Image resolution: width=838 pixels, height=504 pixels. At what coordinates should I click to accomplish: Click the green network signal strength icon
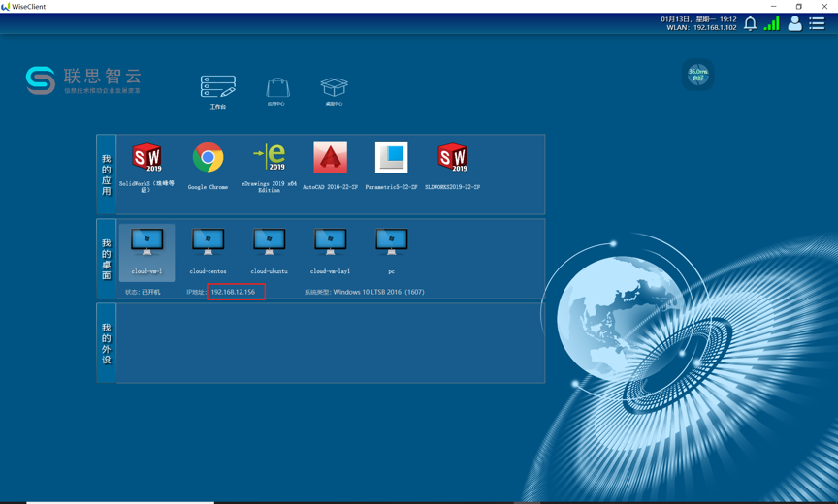click(771, 23)
